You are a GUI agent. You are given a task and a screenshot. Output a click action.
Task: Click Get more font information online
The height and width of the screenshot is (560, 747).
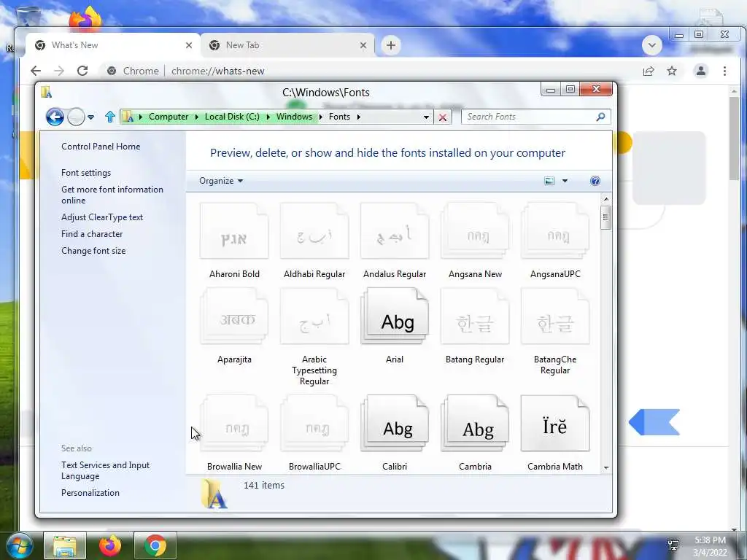coord(112,195)
